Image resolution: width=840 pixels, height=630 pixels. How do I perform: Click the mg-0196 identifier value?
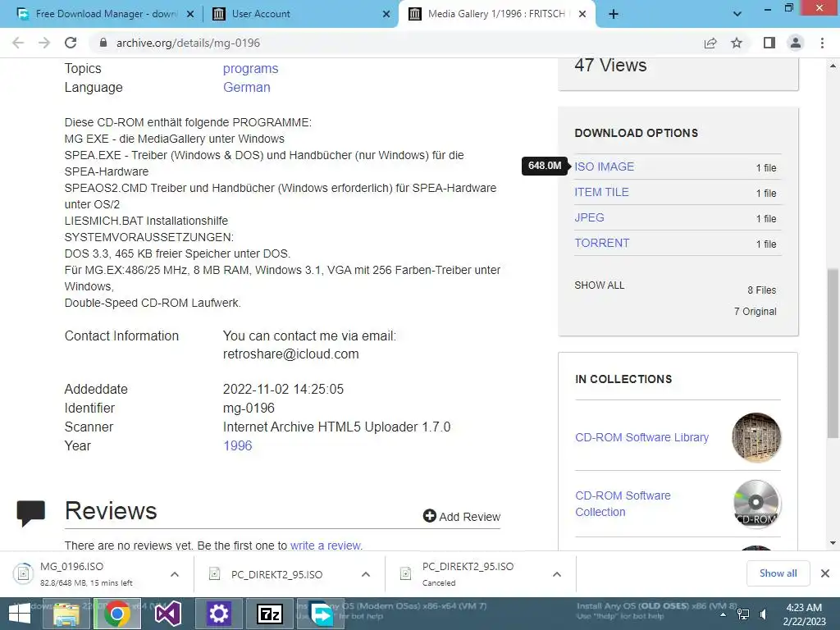coord(249,409)
